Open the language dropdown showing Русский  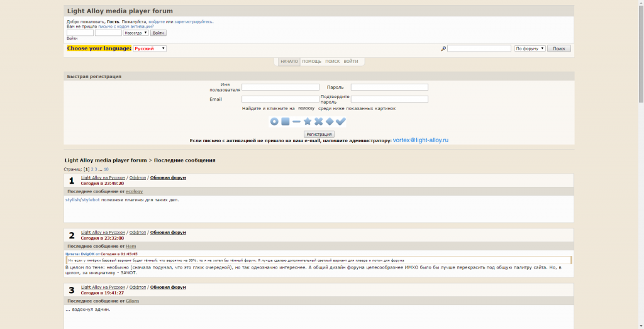(150, 48)
